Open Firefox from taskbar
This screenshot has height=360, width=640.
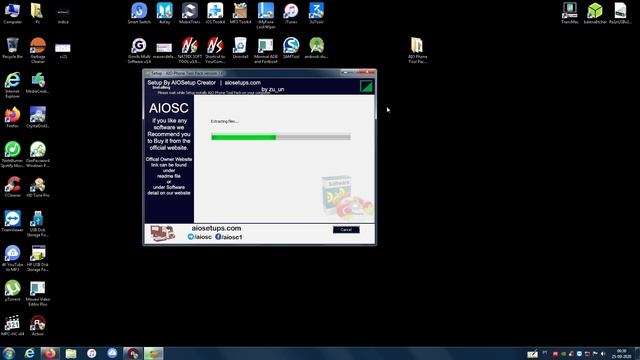point(50,353)
